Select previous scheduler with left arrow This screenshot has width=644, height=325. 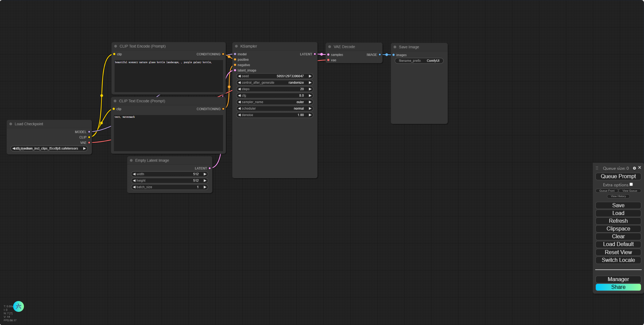pos(239,109)
